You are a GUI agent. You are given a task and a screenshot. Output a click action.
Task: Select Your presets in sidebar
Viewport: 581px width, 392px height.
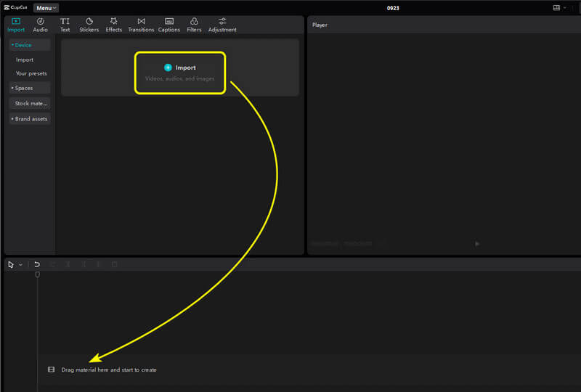[x=31, y=73]
